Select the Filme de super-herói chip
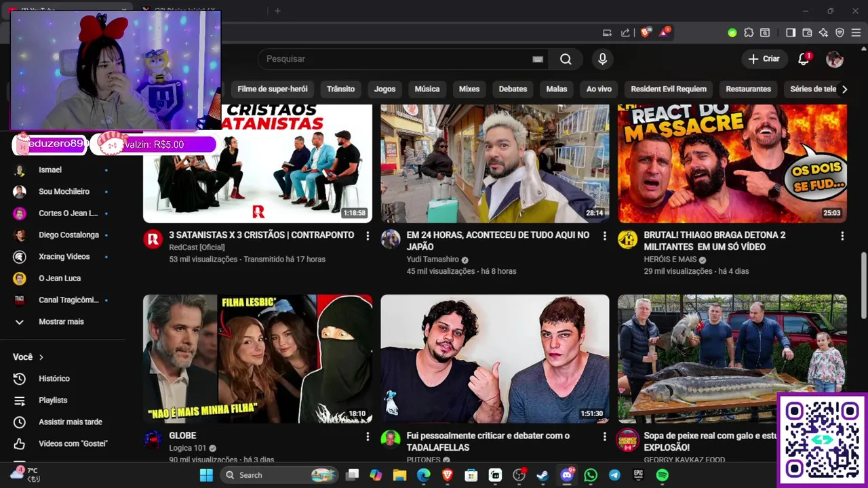Image resolution: width=868 pixels, height=488 pixels. pyautogui.click(x=273, y=89)
